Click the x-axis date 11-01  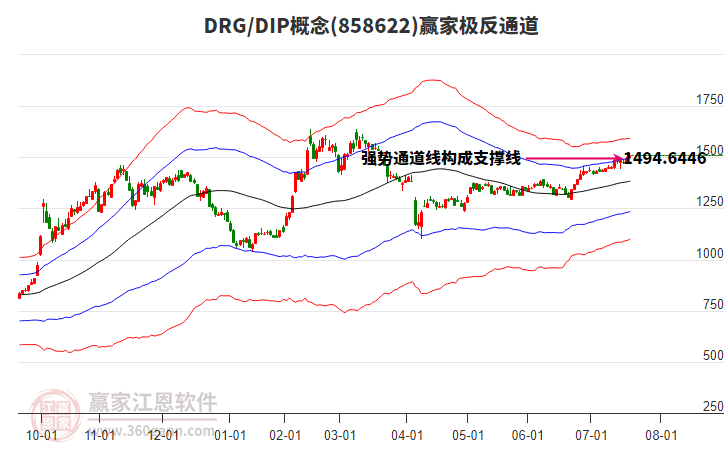(100, 436)
